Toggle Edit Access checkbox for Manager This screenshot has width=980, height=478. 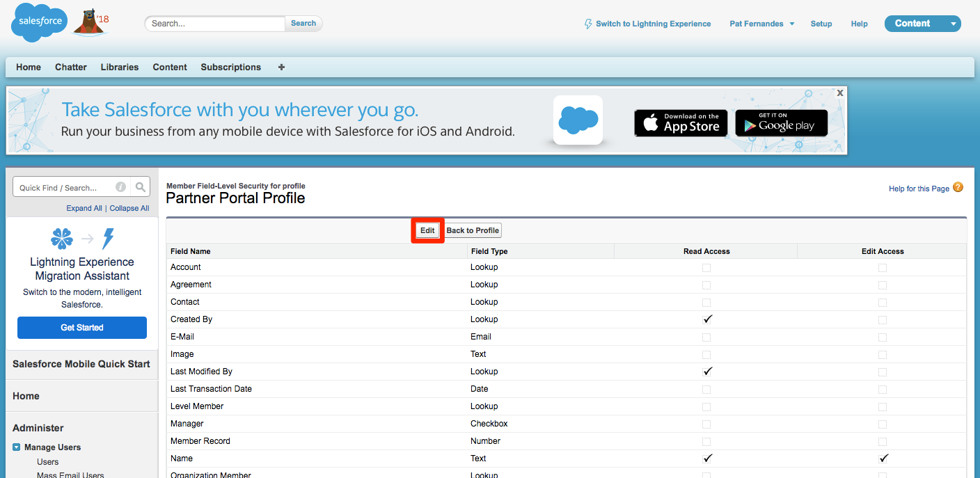tap(883, 424)
